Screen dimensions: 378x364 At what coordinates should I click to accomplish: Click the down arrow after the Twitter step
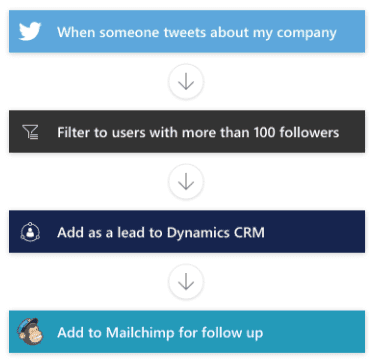[x=186, y=82]
